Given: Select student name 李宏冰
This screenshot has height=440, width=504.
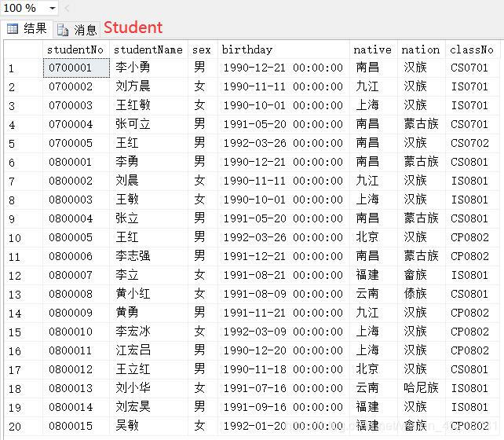Looking at the screenshot, I should click(x=133, y=332).
